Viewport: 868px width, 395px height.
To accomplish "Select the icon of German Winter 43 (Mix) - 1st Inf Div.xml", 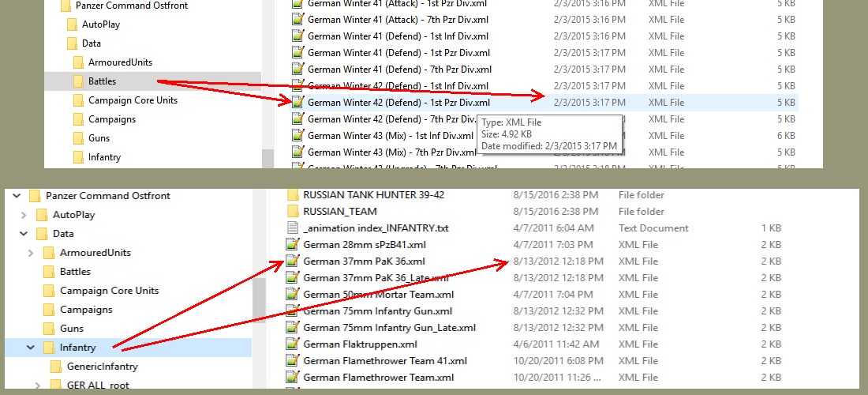I will pyautogui.click(x=298, y=135).
